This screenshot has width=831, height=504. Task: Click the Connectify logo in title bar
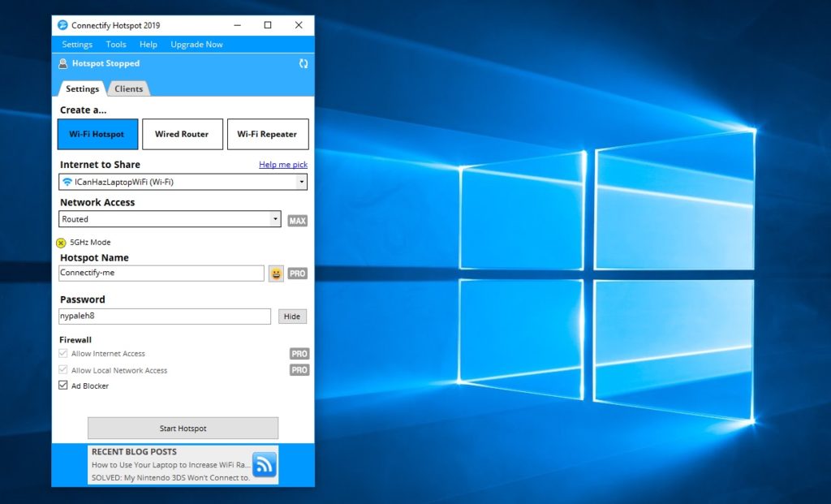tap(62, 25)
